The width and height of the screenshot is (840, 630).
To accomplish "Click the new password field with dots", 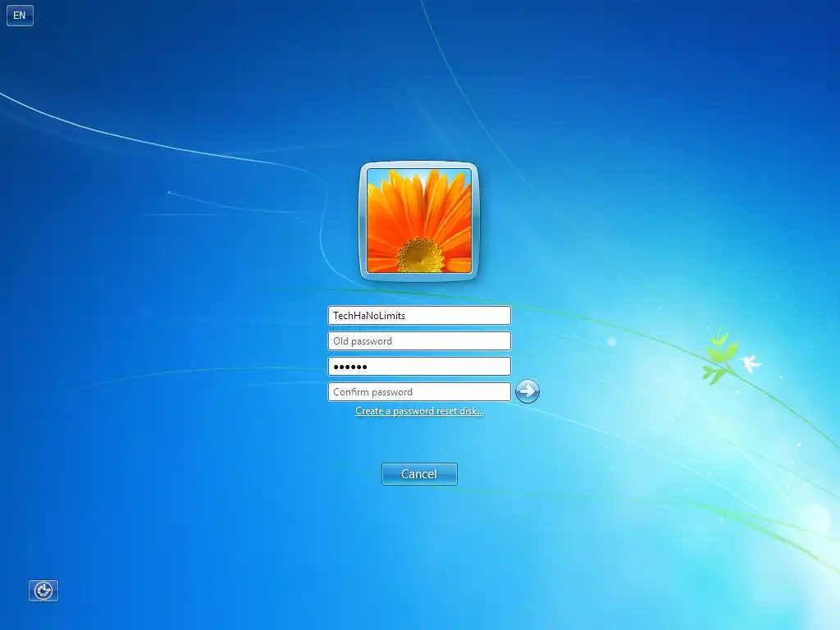I will 419,367.
